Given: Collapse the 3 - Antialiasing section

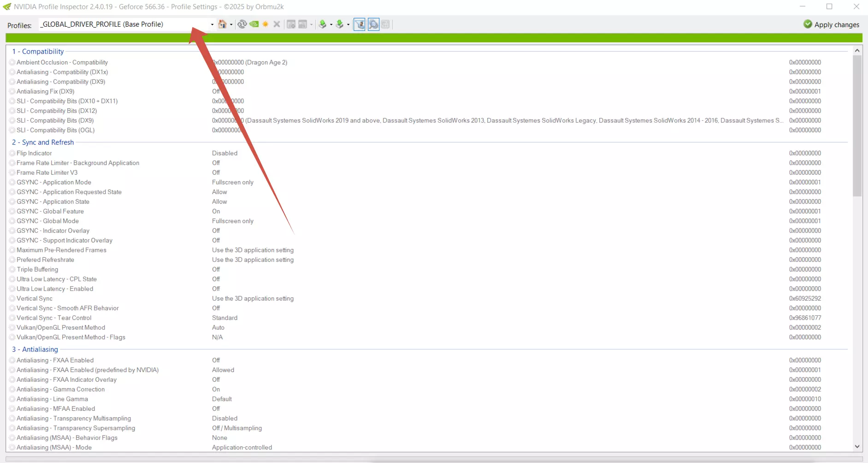Looking at the screenshot, I should 35,350.
